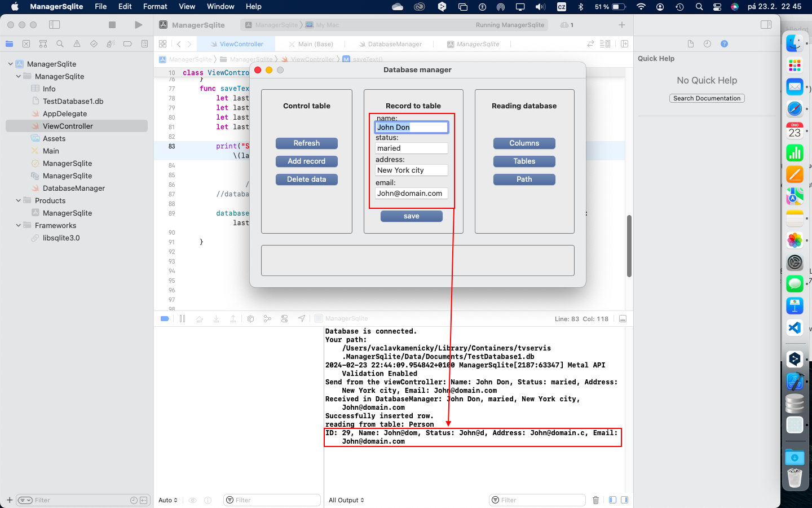The image size is (812, 508).
Task: Collapse the ManagerSqlite project root
Action: 11,64
